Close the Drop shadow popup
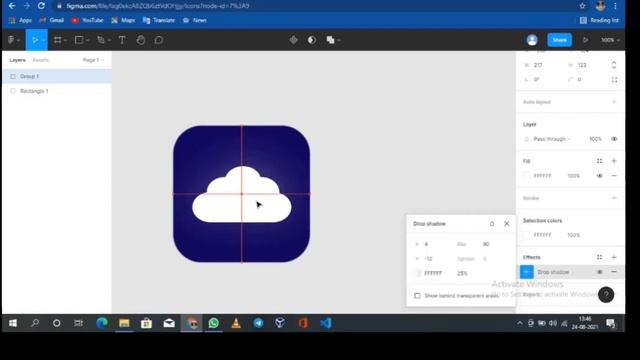The image size is (640, 360). coord(507,224)
